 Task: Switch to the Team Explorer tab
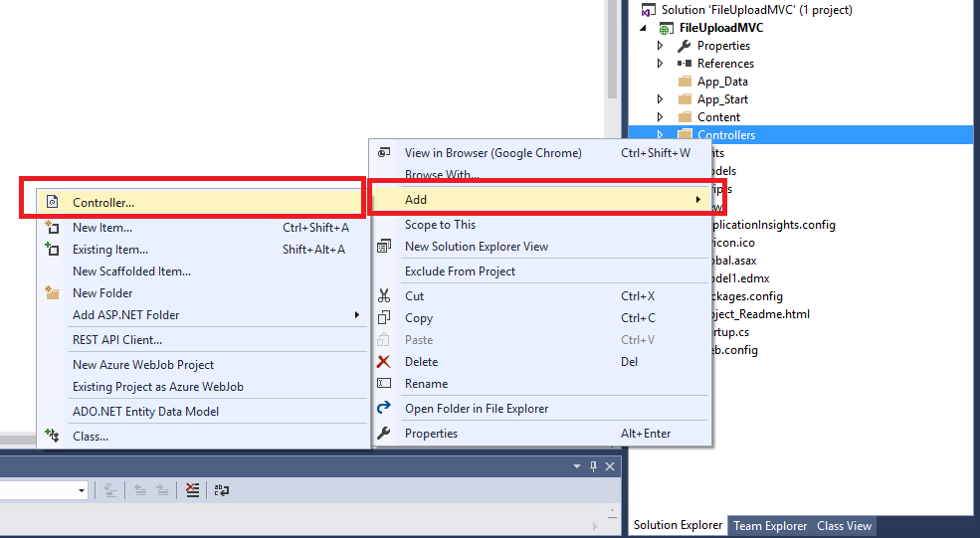tap(770, 526)
